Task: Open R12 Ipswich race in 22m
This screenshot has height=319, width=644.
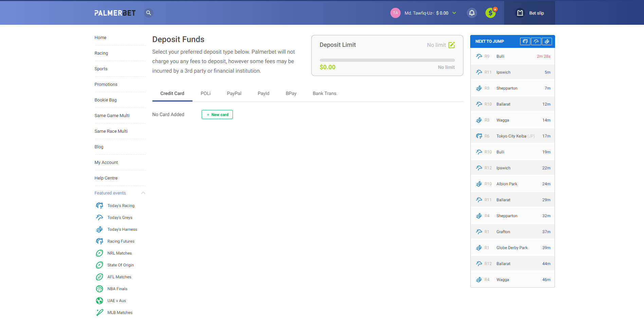Action: [512, 168]
